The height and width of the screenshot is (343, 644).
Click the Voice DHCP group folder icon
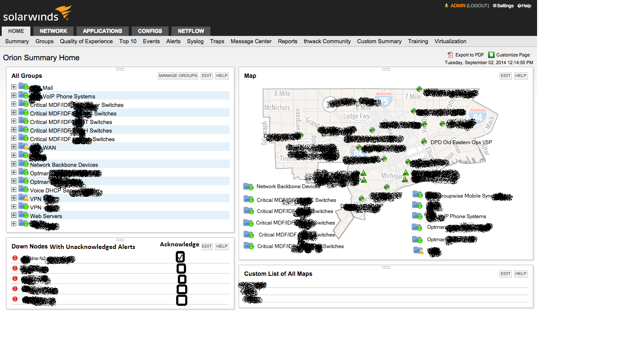point(24,190)
